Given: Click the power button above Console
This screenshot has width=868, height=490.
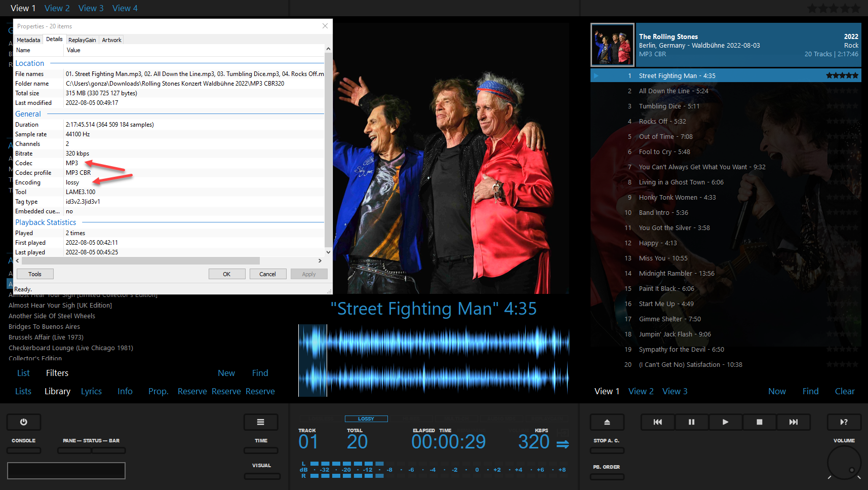Looking at the screenshot, I should (23, 422).
